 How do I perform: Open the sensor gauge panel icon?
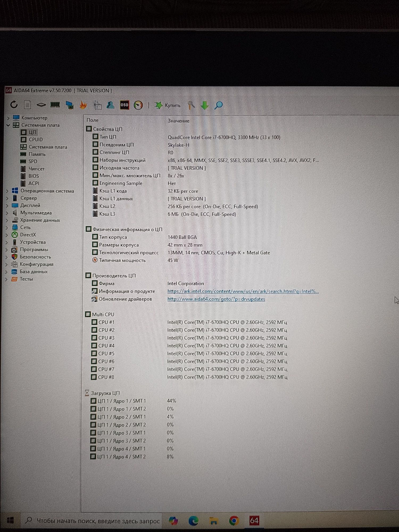pyautogui.click(x=138, y=105)
